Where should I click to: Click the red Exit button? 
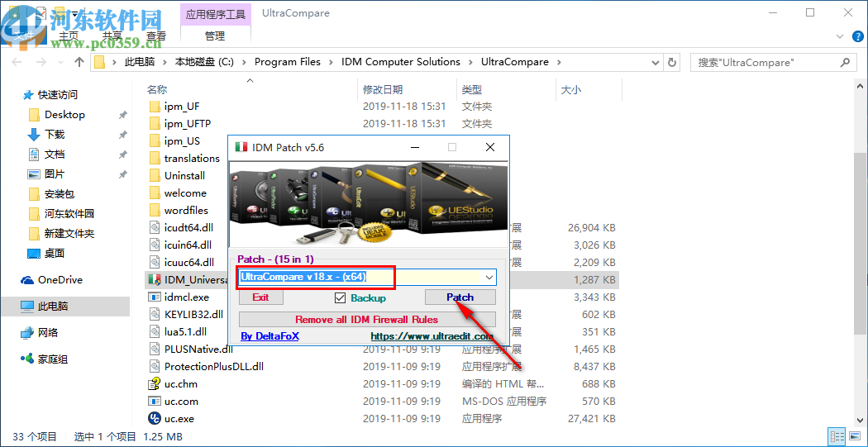(260, 297)
